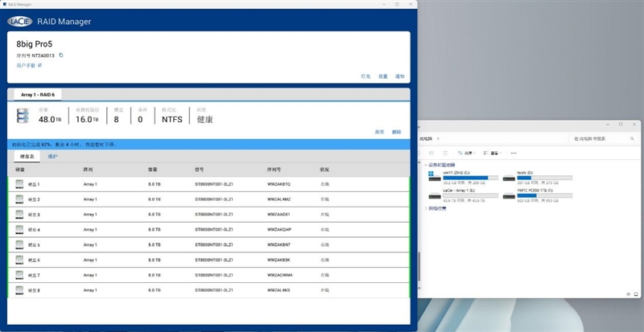Click the drive icon for 硬盘 1
Image resolution: width=644 pixels, height=332 pixels.
coord(19,184)
